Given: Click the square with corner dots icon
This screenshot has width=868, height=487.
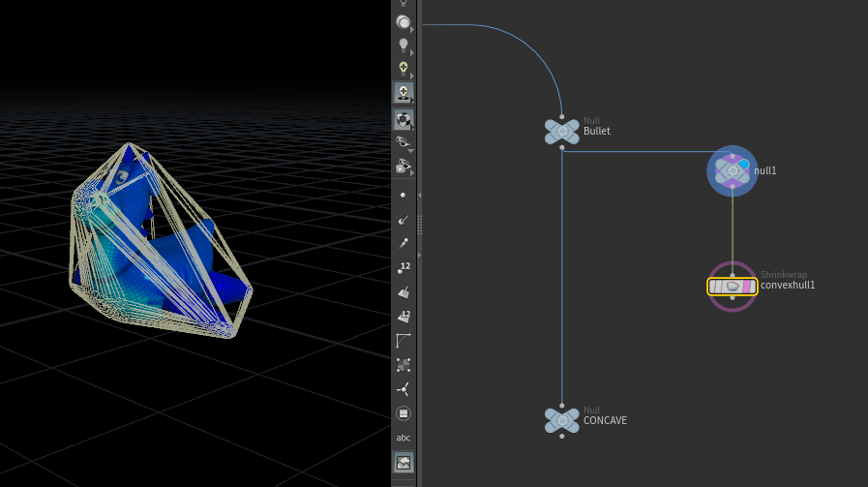Looking at the screenshot, I should pyautogui.click(x=403, y=365).
